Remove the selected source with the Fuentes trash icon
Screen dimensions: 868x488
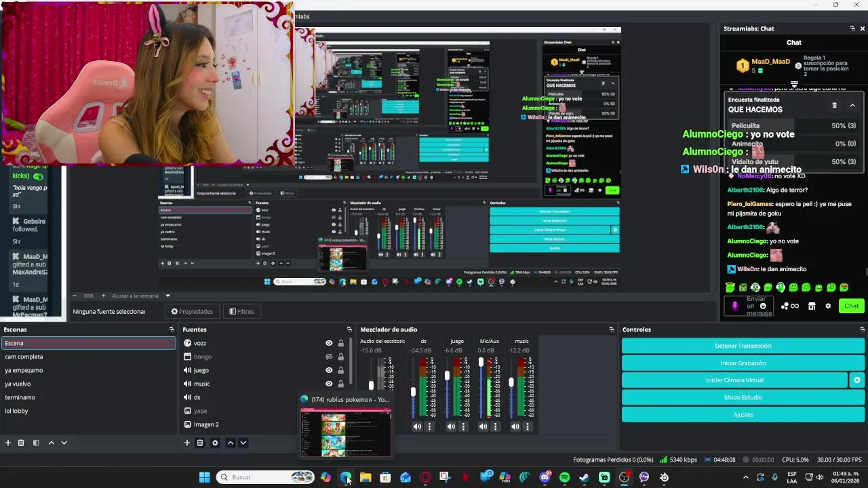(200, 443)
